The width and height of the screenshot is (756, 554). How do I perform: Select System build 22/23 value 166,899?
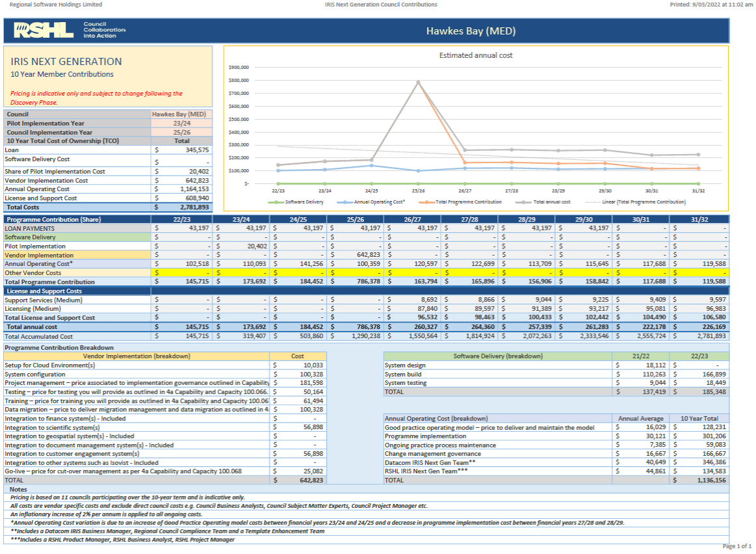pos(714,374)
